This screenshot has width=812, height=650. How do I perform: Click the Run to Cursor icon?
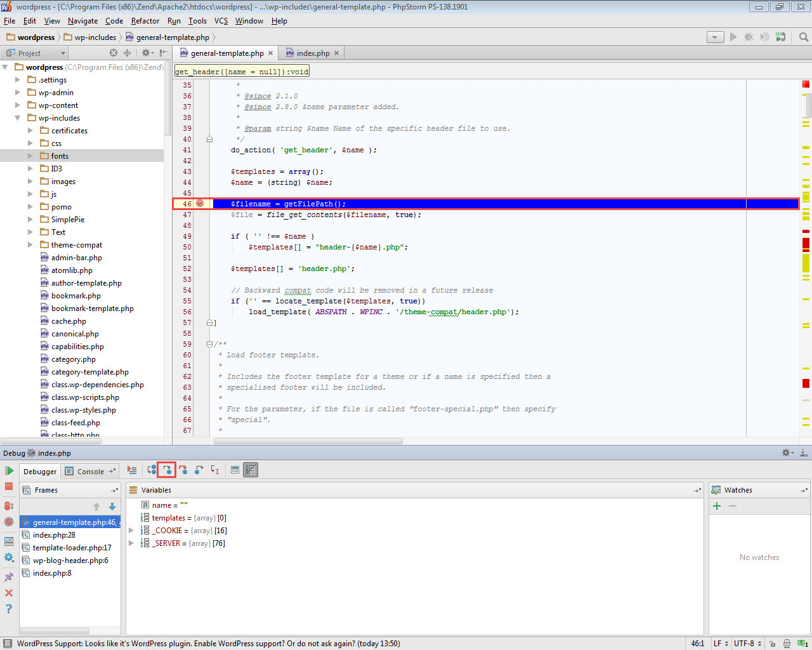[x=215, y=470]
